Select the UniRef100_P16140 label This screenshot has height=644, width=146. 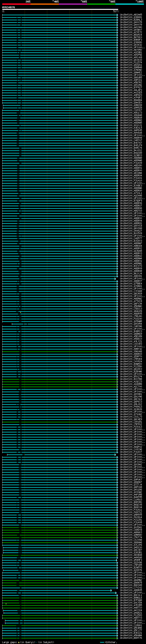(131, 319)
